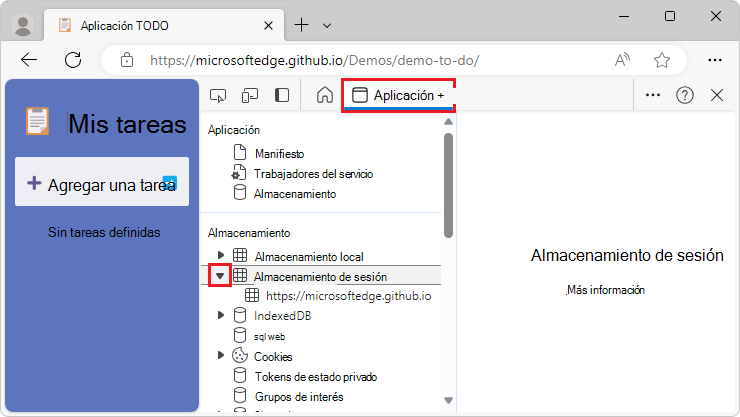Click the Aplicación section heading

point(234,130)
